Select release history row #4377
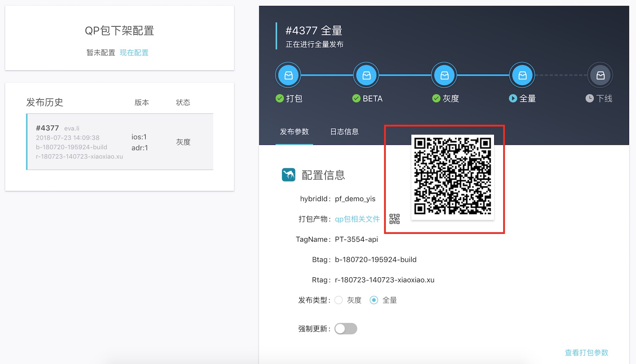Screen dimensions: 636x364 (x=120, y=142)
